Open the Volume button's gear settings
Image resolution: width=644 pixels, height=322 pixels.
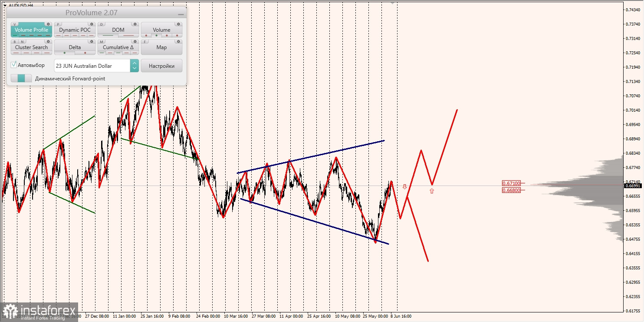click(x=178, y=24)
